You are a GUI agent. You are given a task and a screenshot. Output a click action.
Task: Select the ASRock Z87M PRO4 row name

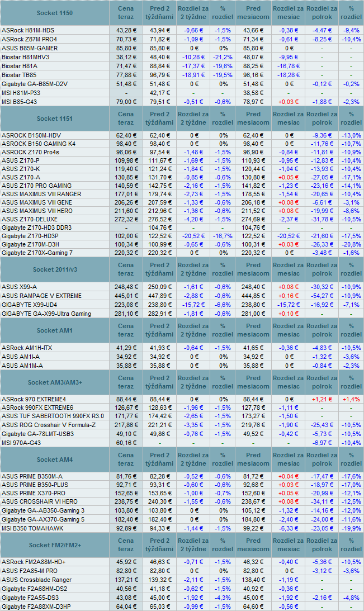(29, 39)
